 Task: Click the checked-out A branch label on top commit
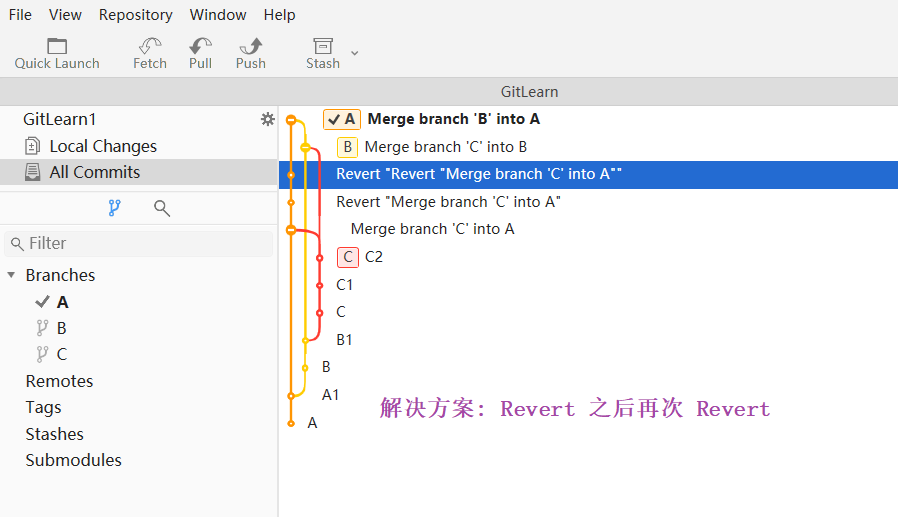click(x=341, y=119)
